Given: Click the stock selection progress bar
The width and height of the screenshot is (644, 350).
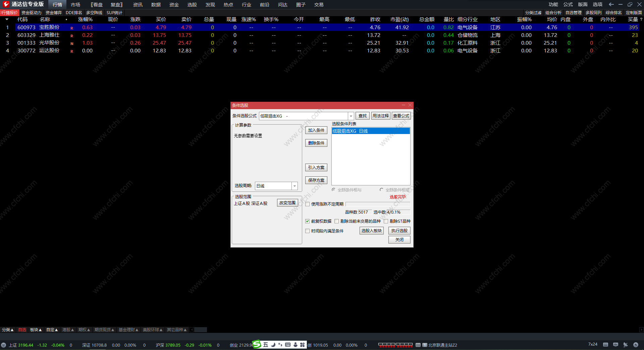Looking at the screenshot, I should (x=378, y=204).
